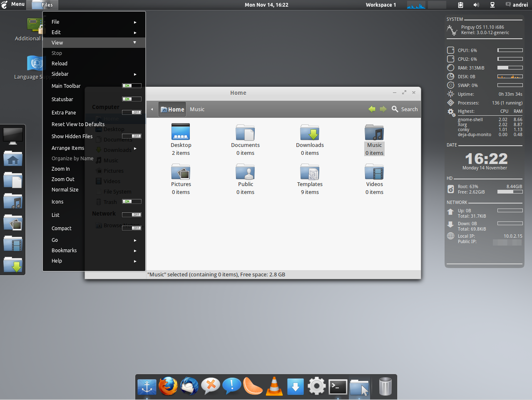Viewport: 532px width, 400px height.
Task: Click the Music path bar button
Action: pos(197,109)
